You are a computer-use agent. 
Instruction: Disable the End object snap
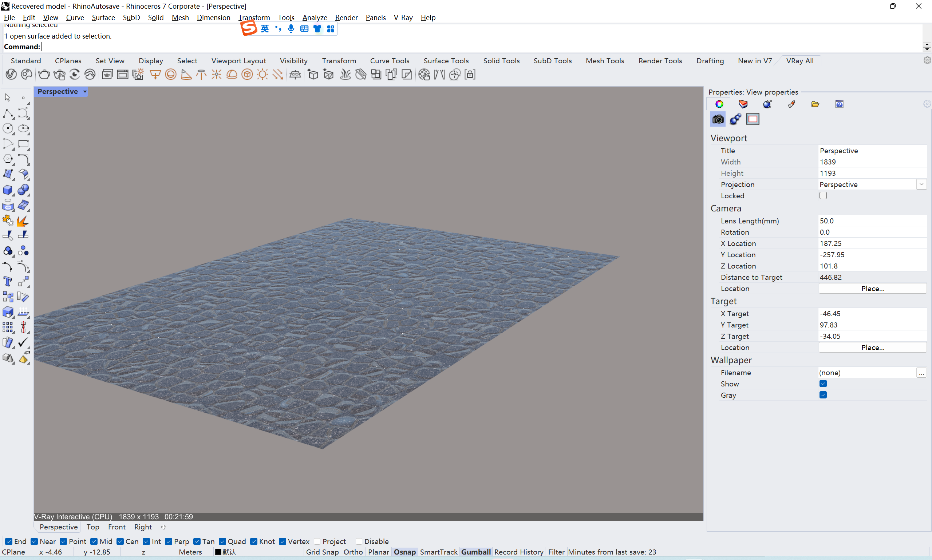9,541
